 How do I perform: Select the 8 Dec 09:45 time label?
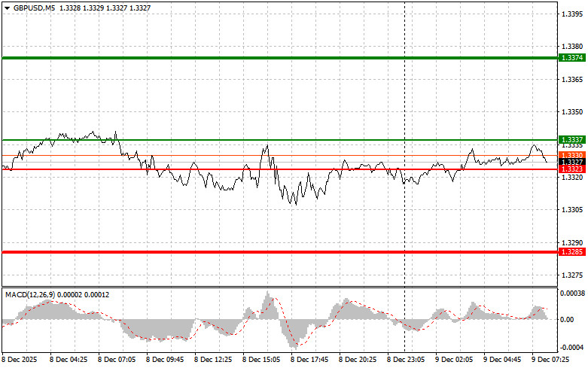(165, 360)
